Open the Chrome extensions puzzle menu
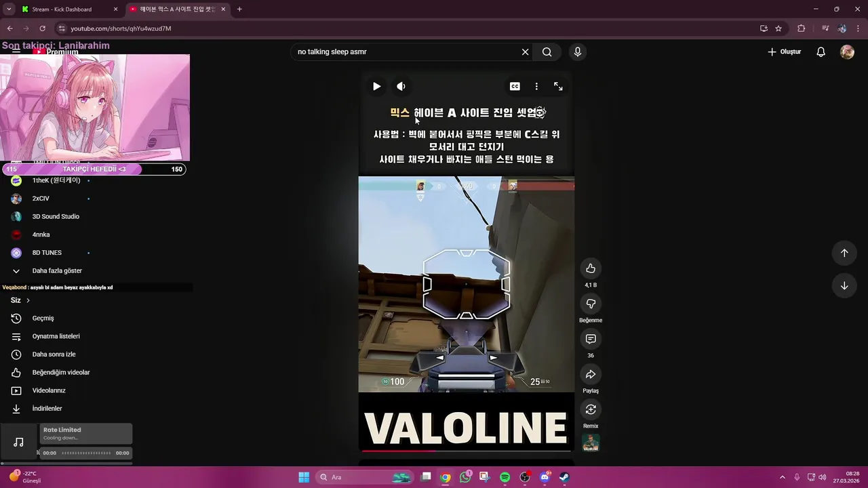The image size is (868, 488). tap(801, 28)
